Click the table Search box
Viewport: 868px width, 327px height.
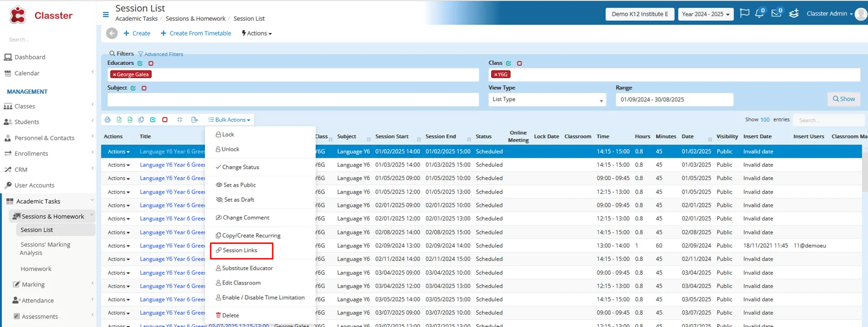828,120
